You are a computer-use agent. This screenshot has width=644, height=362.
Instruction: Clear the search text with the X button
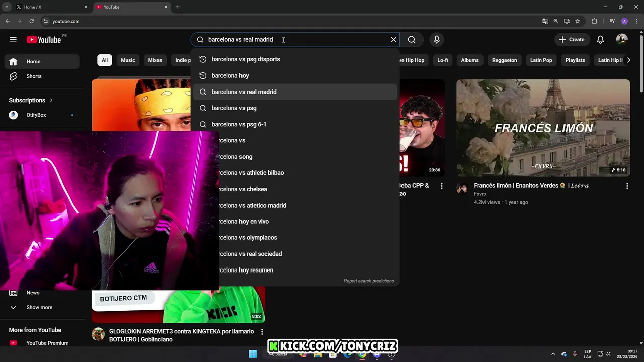click(394, 40)
